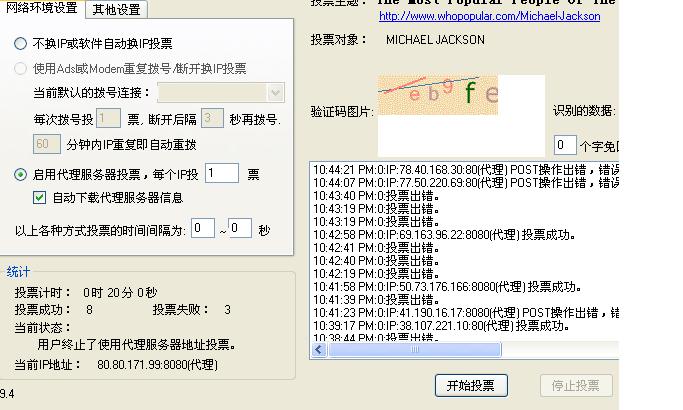
Task: Open the 其他设置 tab
Action: coord(116,10)
